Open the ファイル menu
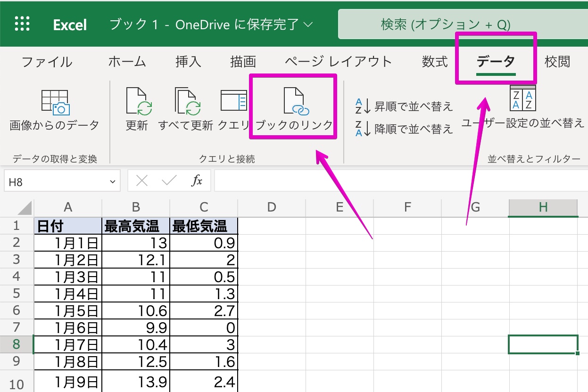 46,62
